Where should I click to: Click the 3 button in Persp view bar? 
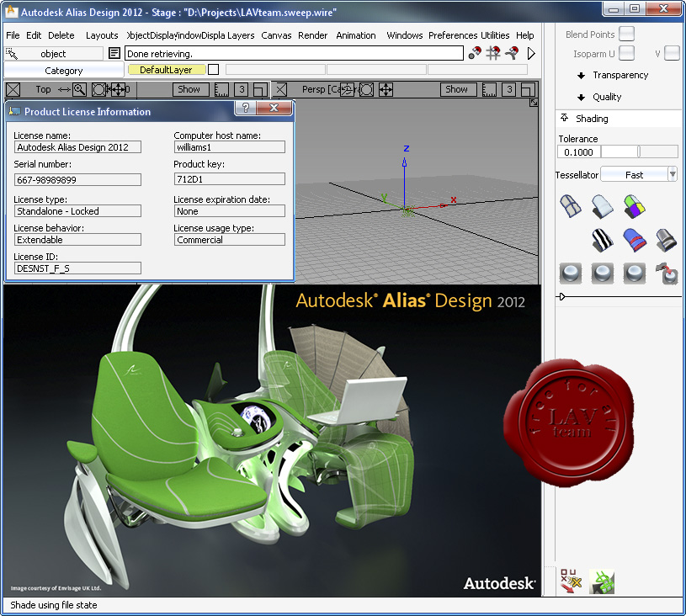point(509,90)
